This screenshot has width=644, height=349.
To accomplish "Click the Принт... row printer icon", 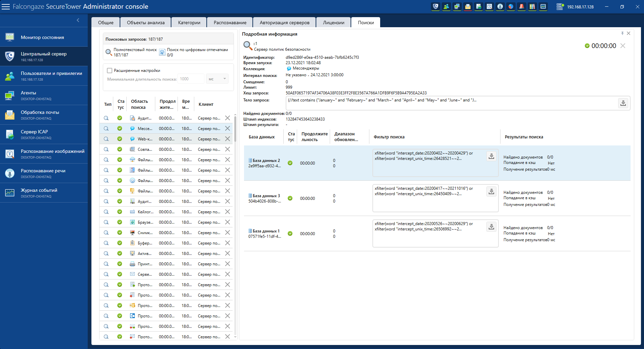I will coord(132,264).
